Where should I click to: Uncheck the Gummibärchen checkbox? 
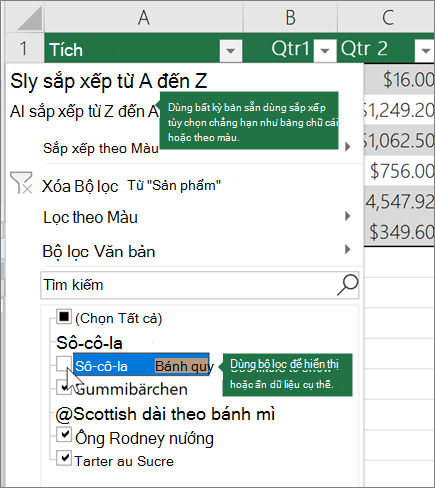point(64,387)
